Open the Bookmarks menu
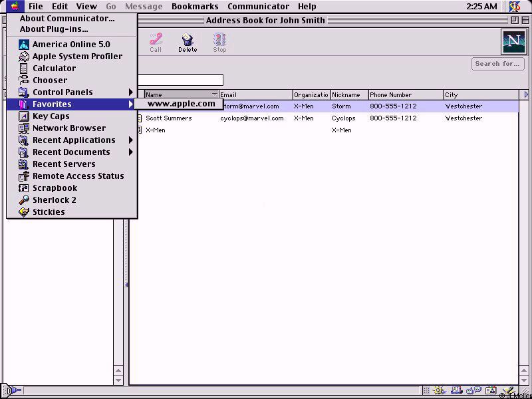 194,7
